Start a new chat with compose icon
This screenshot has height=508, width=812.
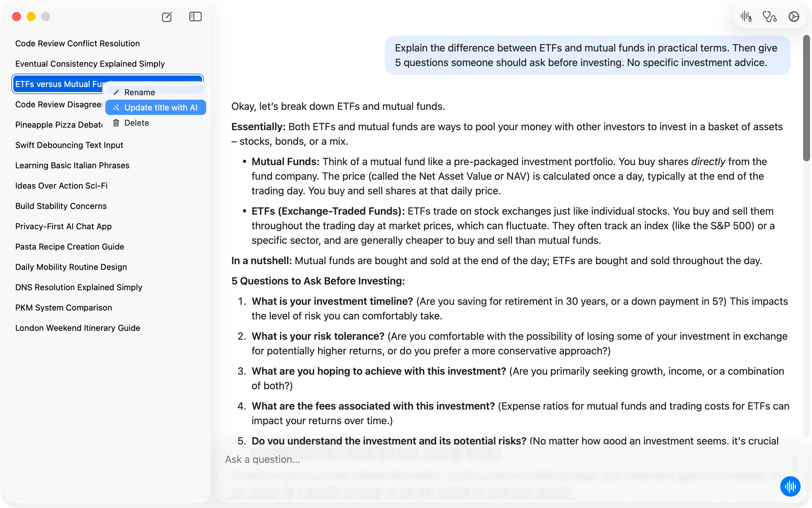pyautogui.click(x=167, y=17)
